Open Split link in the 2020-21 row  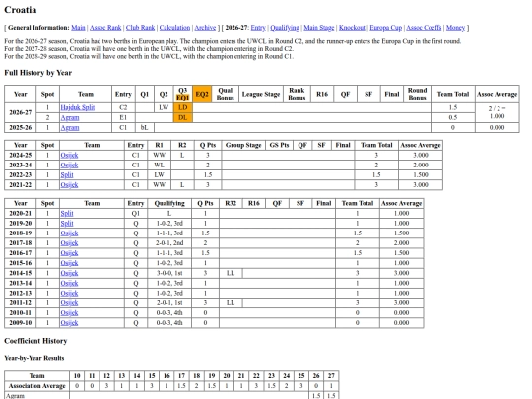pos(67,214)
